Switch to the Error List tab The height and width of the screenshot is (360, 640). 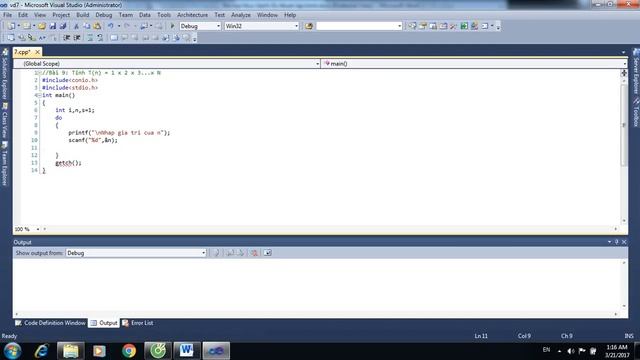(x=138, y=323)
